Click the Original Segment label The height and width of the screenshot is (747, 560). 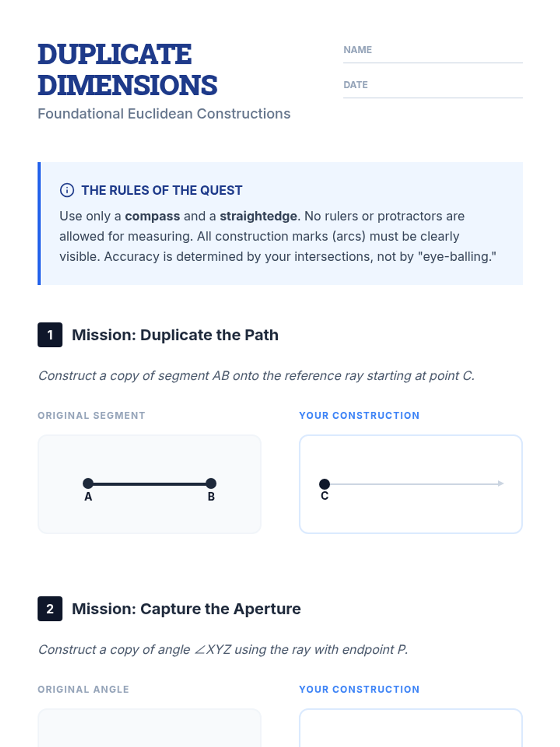[91, 416]
